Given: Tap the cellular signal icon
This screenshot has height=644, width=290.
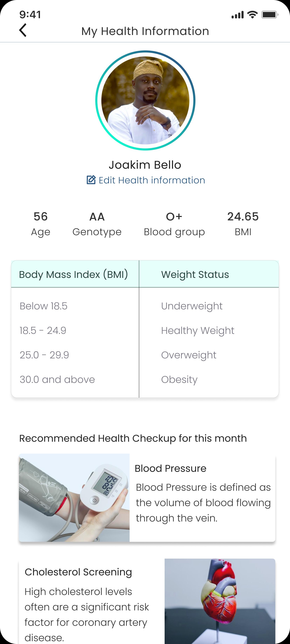Looking at the screenshot, I should [x=237, y=15].
